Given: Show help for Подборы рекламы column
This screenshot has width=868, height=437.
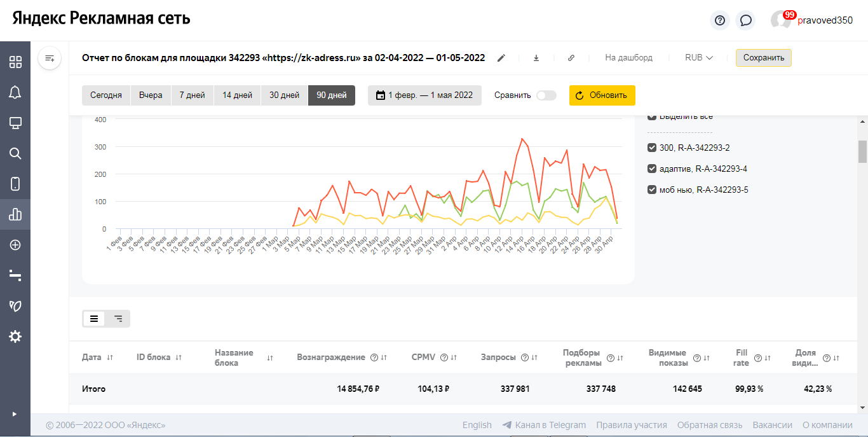Looking at the screenshot, I should (610, 358).
